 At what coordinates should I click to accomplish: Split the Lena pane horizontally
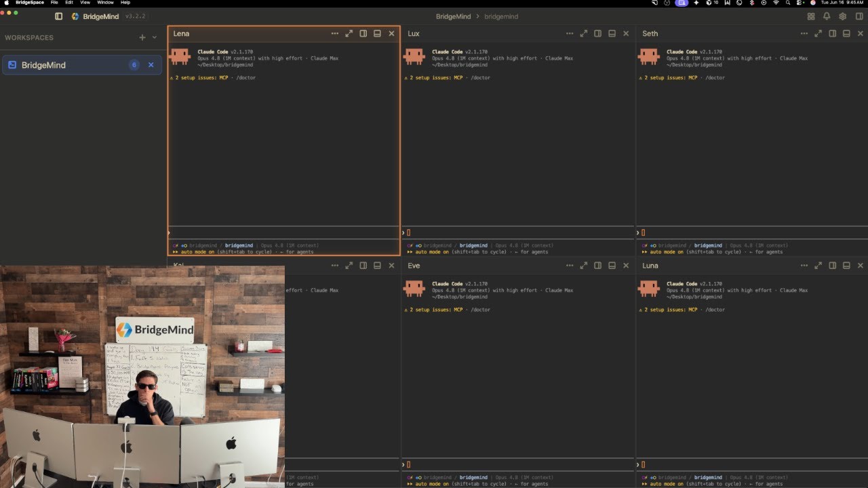(377, 33)
